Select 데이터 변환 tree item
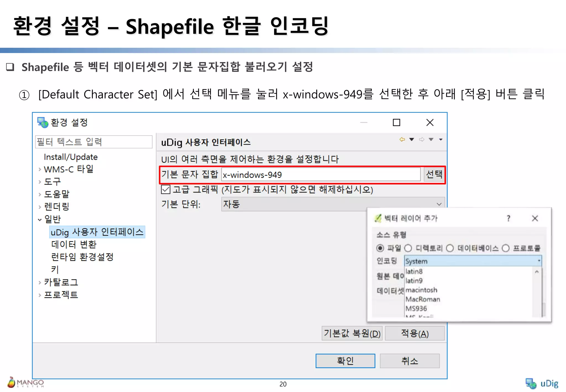Viewport: 566px width, 392px height. coord(74,244)
